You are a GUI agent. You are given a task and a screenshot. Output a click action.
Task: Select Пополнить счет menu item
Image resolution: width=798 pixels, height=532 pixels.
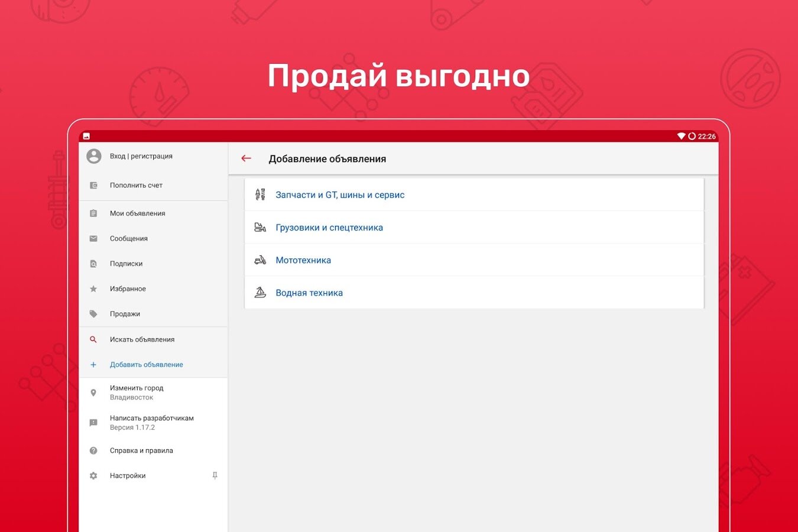(153, 185)
